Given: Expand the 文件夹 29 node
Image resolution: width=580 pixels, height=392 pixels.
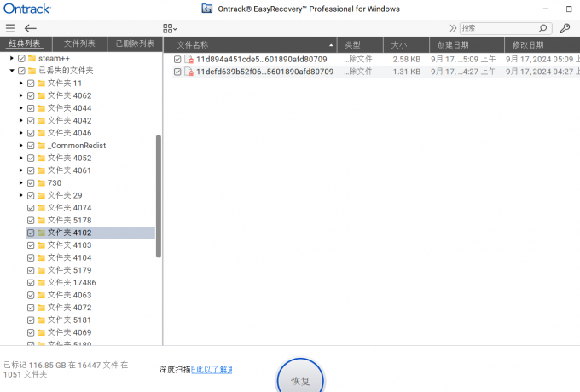Looking at the screenshot, I should (21, 195).
